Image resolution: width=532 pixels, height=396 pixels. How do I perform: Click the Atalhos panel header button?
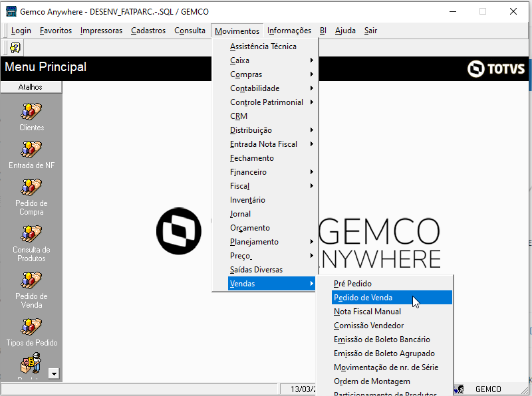pyautogui.click(x=31, y=87)
